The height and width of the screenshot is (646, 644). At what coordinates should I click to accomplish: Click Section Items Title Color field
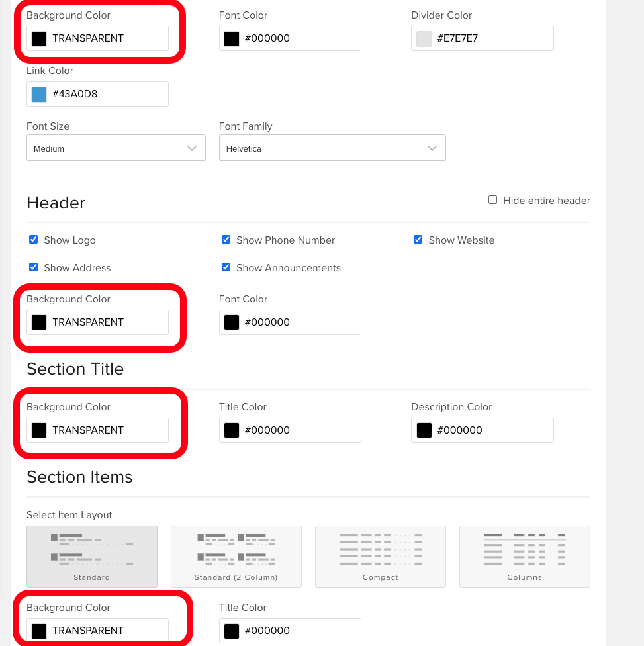click(x=290, y=630)
